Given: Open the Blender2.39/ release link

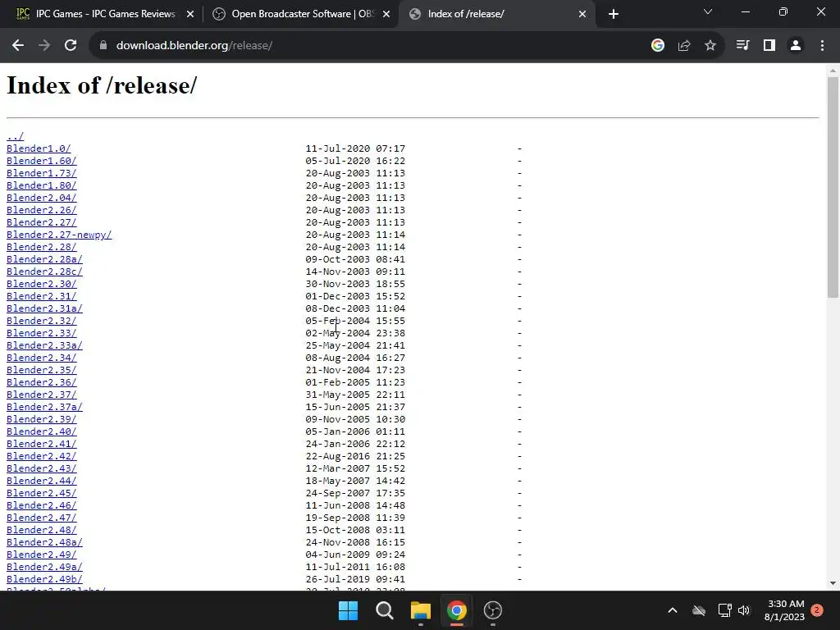Looking at the screenshot, I should (41, 419).
